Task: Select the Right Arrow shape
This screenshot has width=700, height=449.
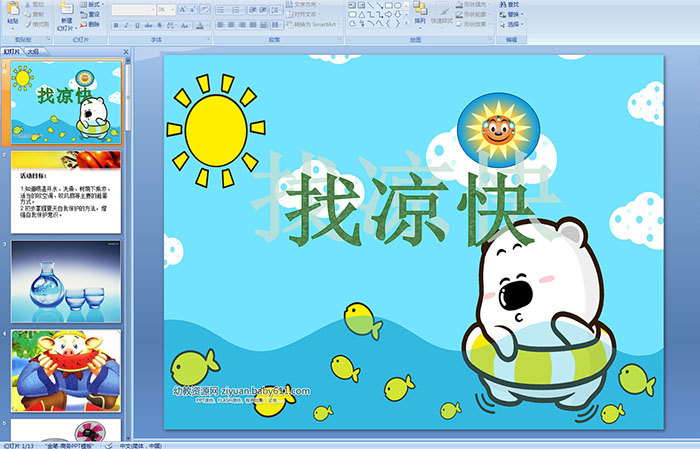Action: 388,14
